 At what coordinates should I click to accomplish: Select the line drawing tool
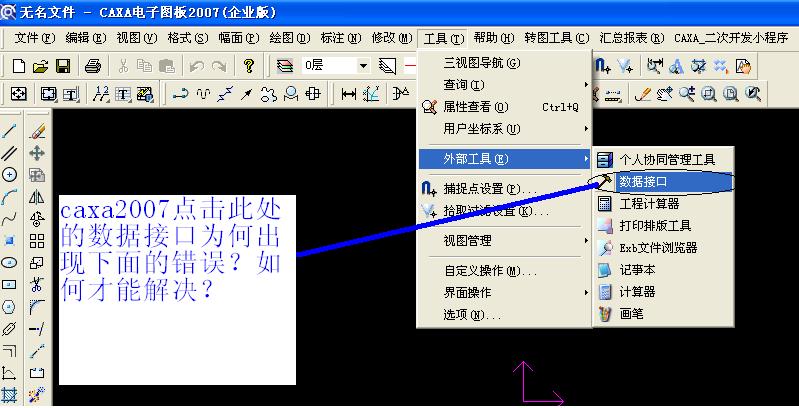(x=9, y=131)
